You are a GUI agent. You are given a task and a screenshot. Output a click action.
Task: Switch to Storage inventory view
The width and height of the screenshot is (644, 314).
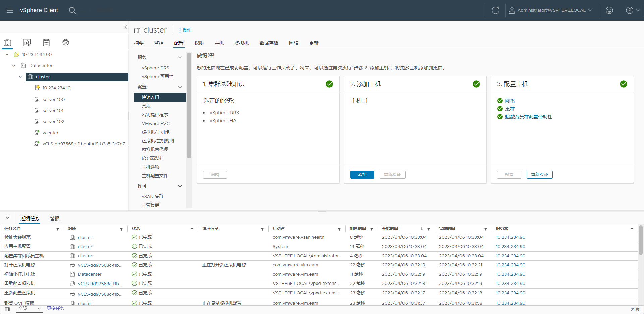pyautogui.click(x=46, y=42)
